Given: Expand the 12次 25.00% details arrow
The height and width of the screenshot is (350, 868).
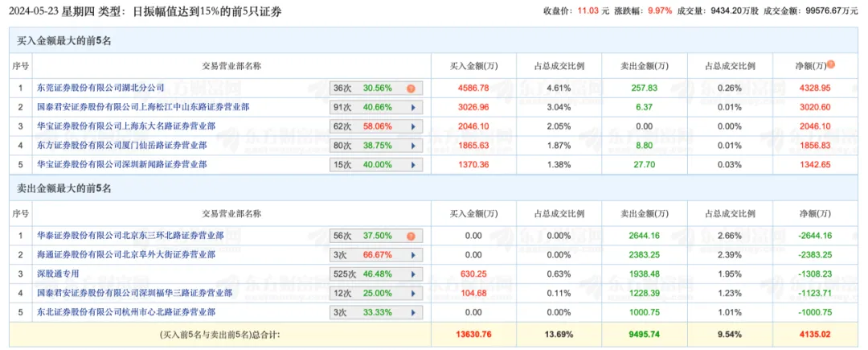Looking at the screenshot, I should [x=413, y=293].
